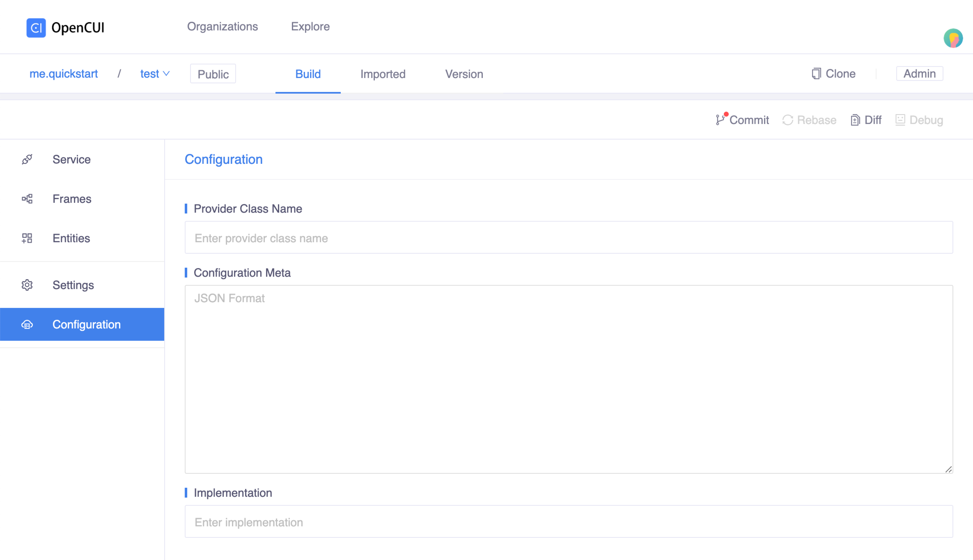Expand the test project dropdown
Image resolution: width=973 pixels, height=560 pixels.
pos(155,74)
